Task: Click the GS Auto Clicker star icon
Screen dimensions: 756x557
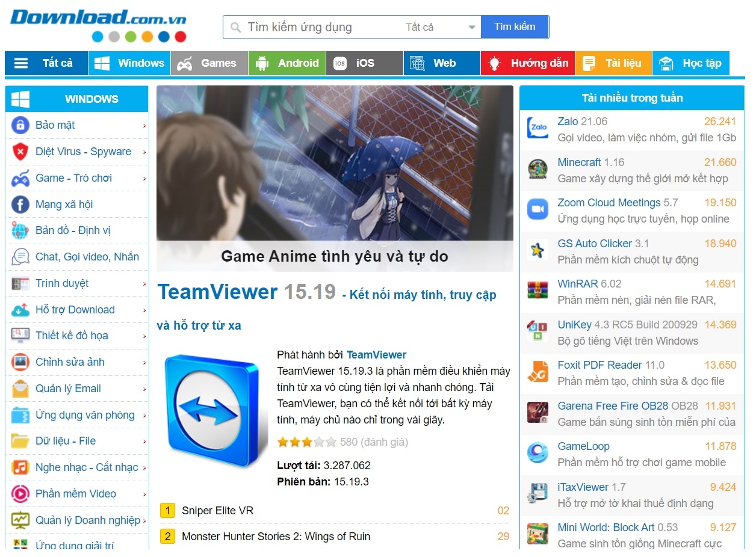Action: click(x=538, y=250)
